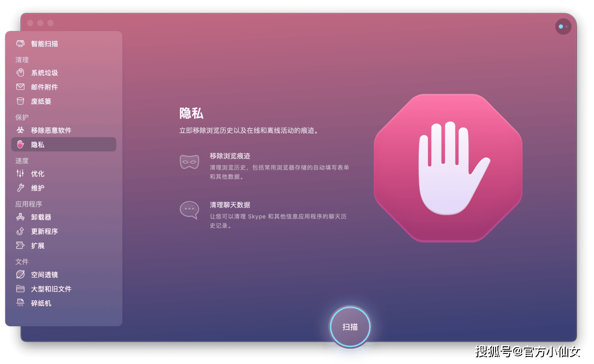Viewport: 594px width, 364px height.
Task: Open 废纸篓 module
Action: (x=64, y=101)
